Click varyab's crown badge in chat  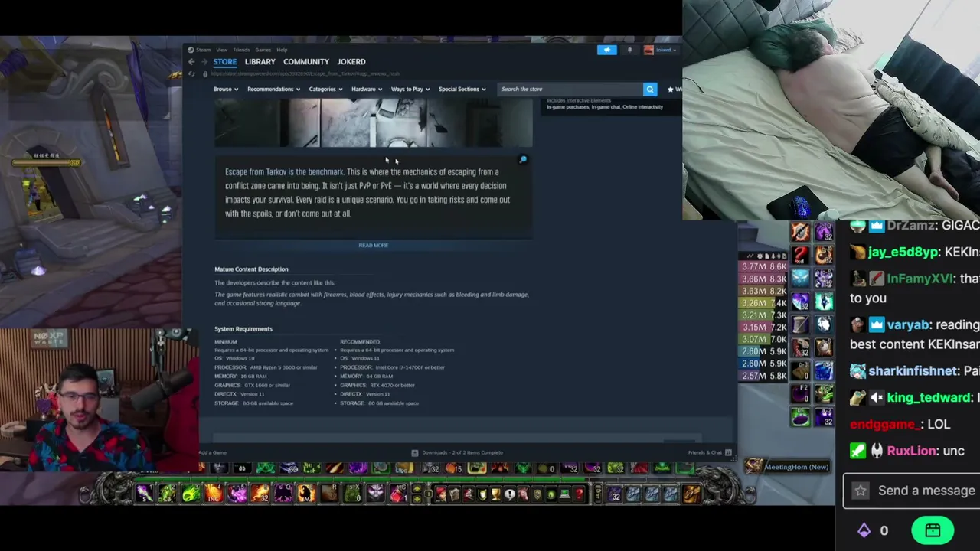tap(876, 325)
